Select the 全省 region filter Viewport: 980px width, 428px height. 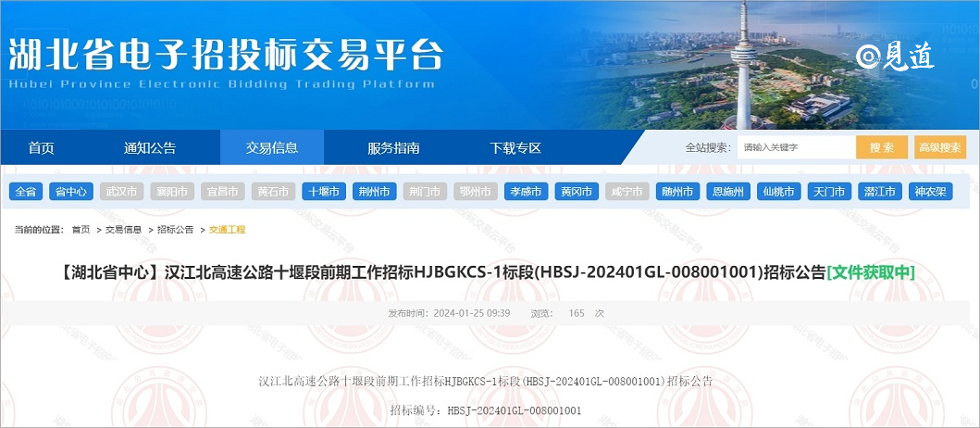coord(26,192)
